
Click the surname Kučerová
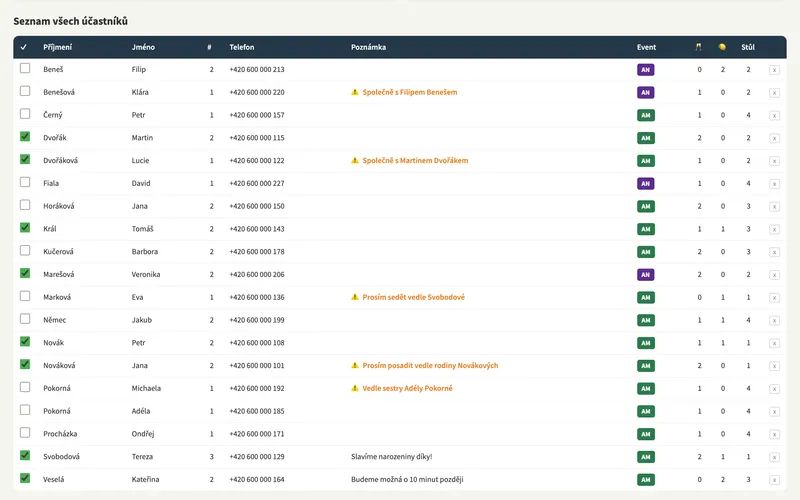tap(58, 252)
